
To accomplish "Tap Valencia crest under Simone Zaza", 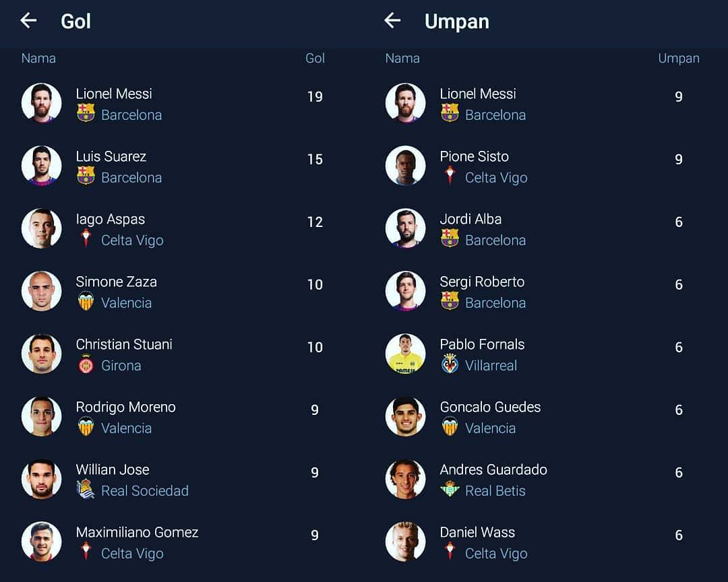I will pos(86,300).
